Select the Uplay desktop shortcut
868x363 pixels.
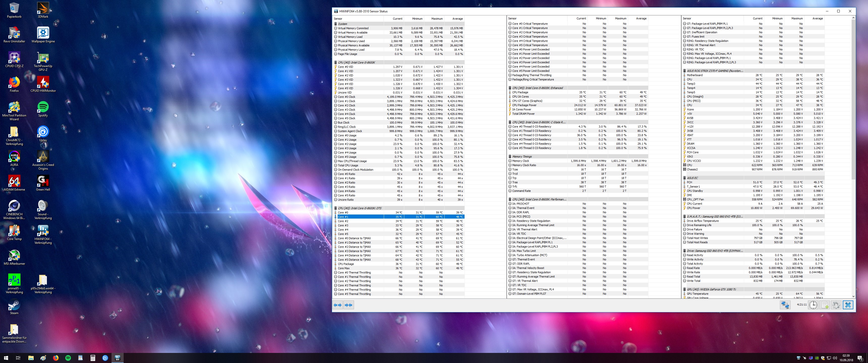[x=43, y=134]
